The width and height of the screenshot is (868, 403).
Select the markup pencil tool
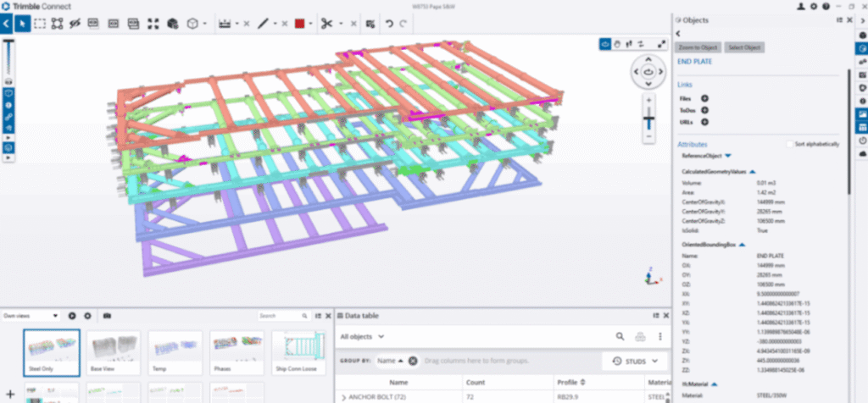point(264,24)
